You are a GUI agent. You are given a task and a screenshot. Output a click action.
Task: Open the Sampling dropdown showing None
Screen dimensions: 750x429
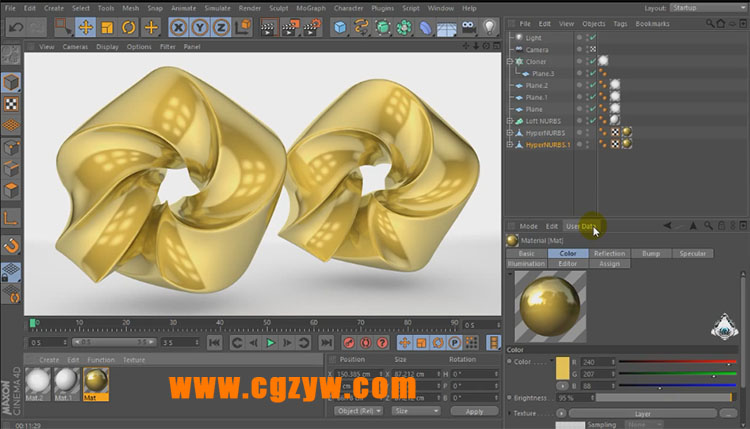click(x=643, y=425)
